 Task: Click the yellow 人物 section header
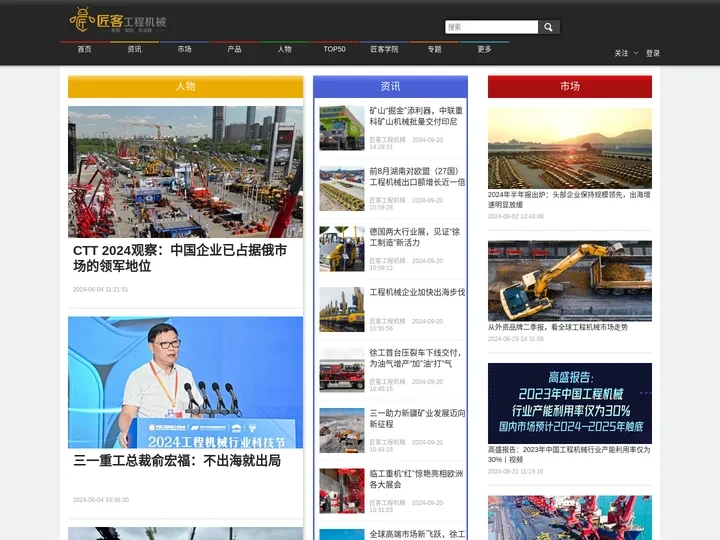coord(186,86)
